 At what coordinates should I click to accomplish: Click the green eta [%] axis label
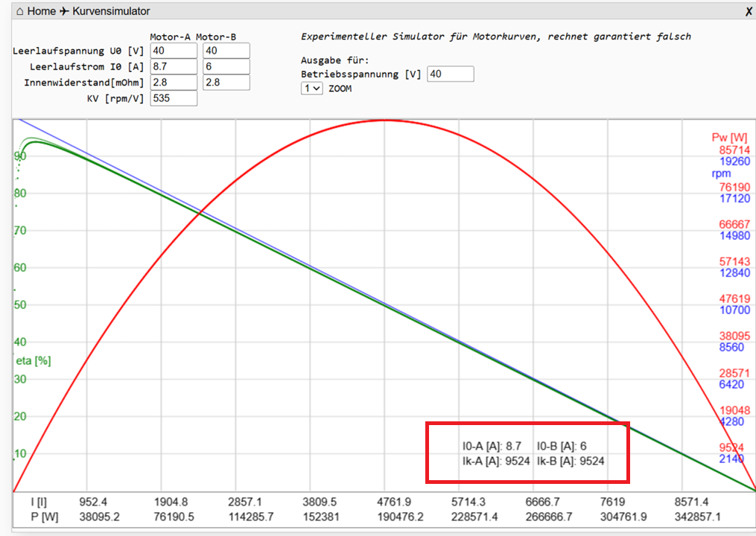click(34, 360)
